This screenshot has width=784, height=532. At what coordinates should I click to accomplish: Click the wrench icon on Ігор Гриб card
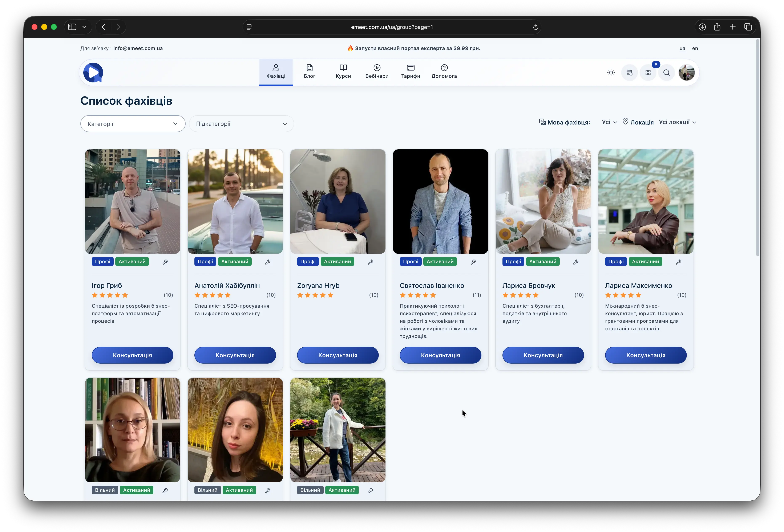[x=165, y=262]
